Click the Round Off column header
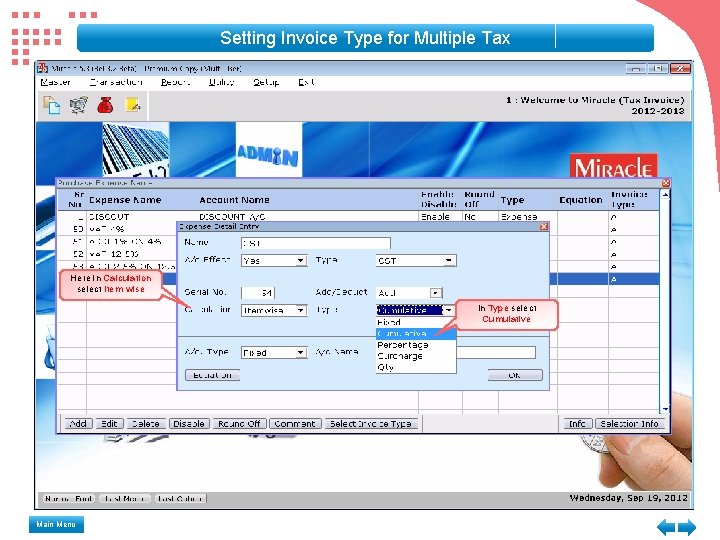The width and height of the screenshot is (720, 540). coord(479,200)
